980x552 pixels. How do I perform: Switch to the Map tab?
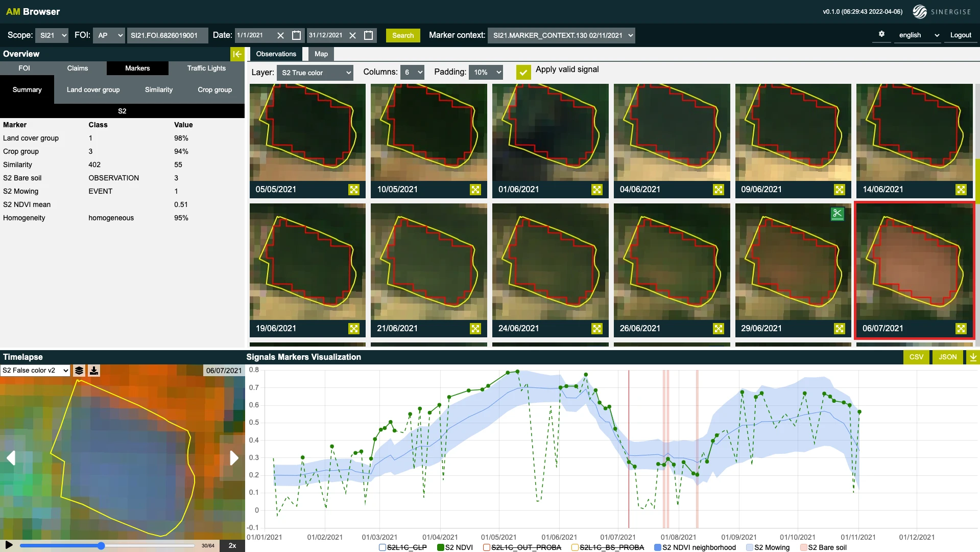pyautogui.click(x=321, y=54)
